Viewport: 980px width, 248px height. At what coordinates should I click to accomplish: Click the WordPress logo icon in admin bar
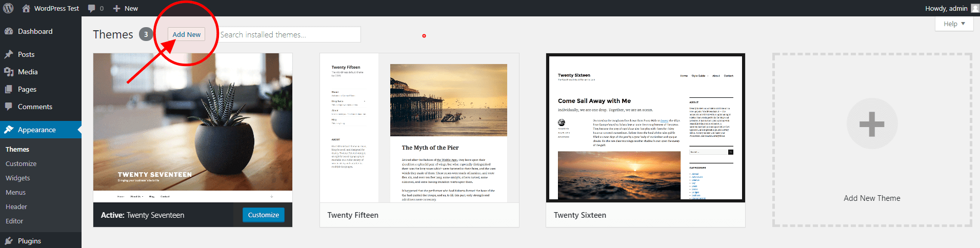(8, 8)
